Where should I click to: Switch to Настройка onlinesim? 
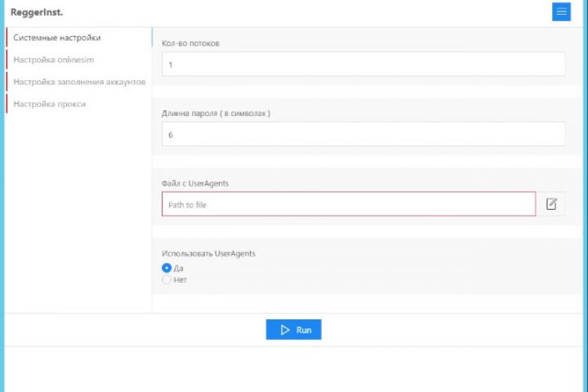[53, 60]
